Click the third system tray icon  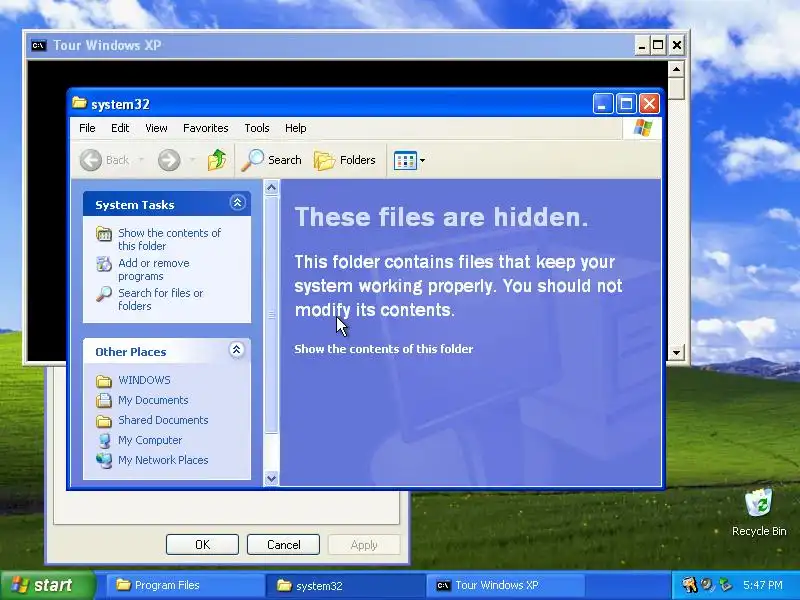pos(725,585)
